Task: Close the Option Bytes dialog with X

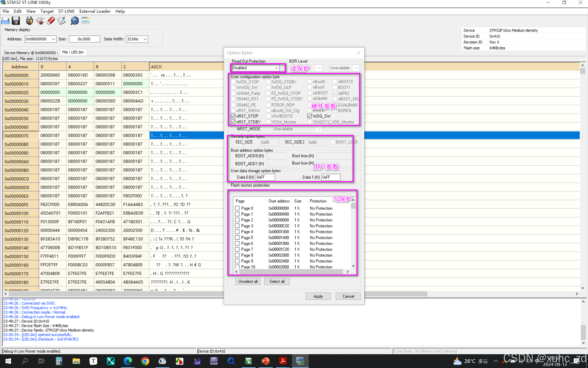Action: click(x=358, y=53)
